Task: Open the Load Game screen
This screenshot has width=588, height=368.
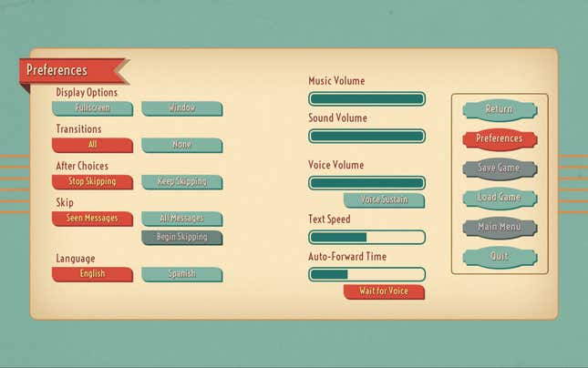Action: pyautogui.click(x=500, y=199)
